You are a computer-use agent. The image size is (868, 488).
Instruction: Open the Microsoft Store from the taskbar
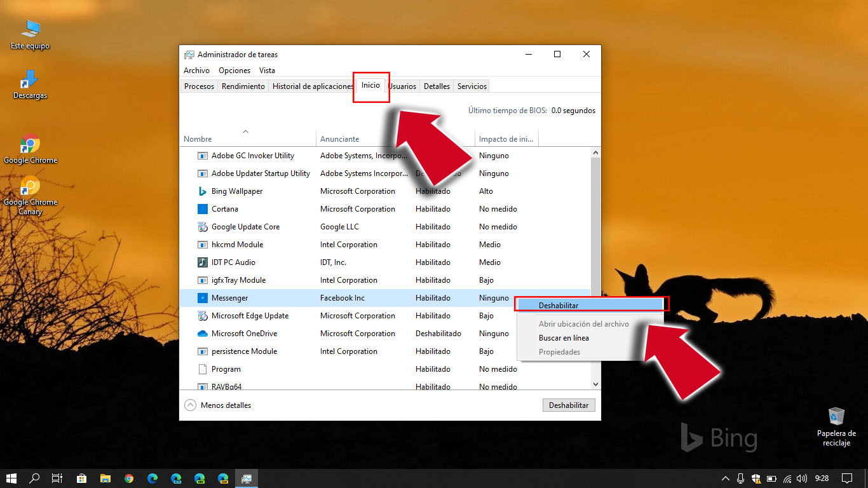[x=81, y=478]
